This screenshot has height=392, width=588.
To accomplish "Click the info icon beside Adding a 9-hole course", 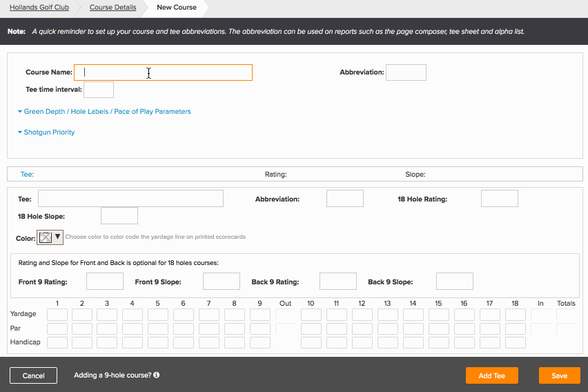I will pos(157,375).
